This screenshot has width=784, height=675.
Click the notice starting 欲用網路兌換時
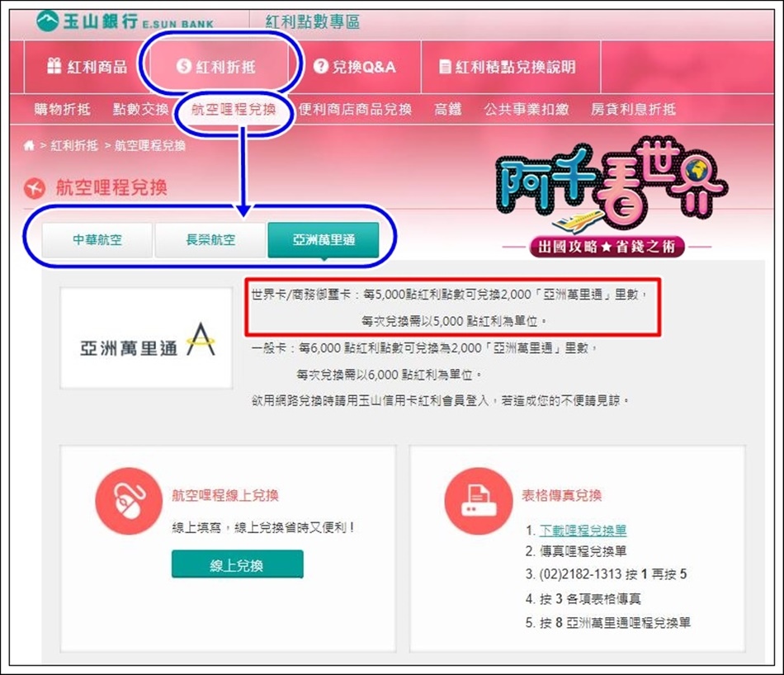click(440, 400)
